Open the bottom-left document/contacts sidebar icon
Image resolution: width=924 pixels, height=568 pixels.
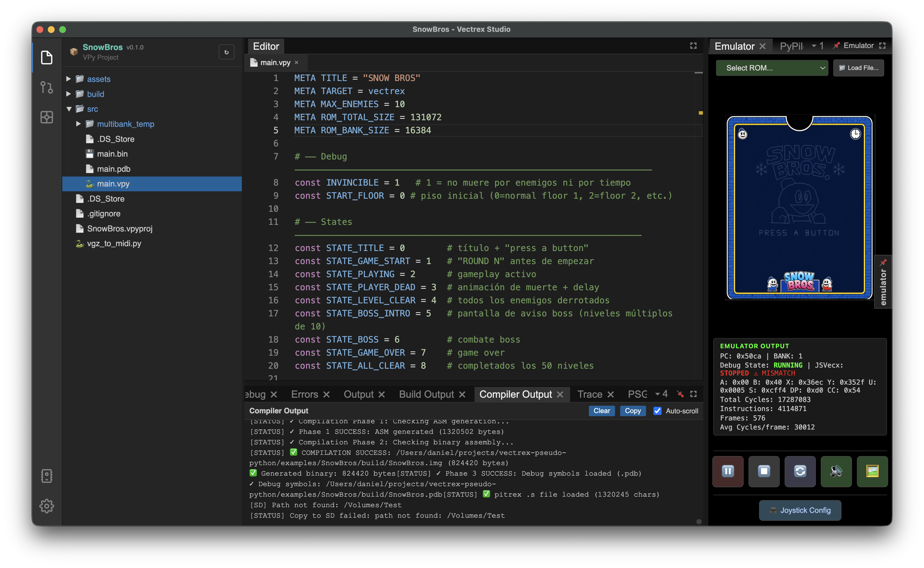click(47, 476)
